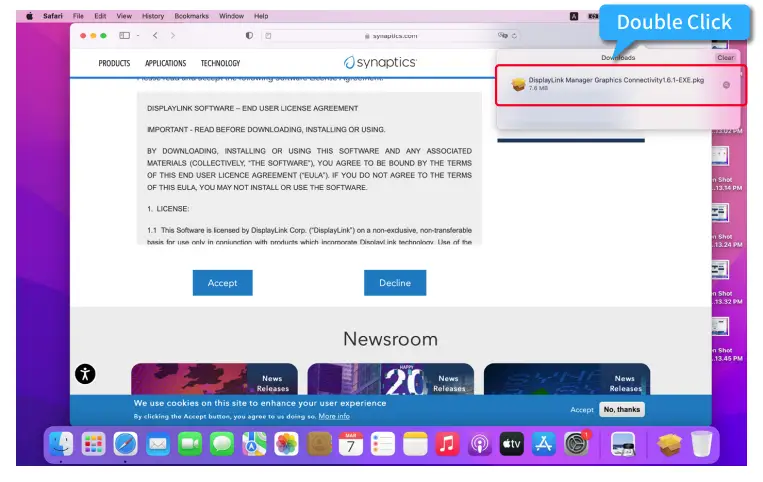Open Contacts from the Dock
763x482 pixels.
319,444
